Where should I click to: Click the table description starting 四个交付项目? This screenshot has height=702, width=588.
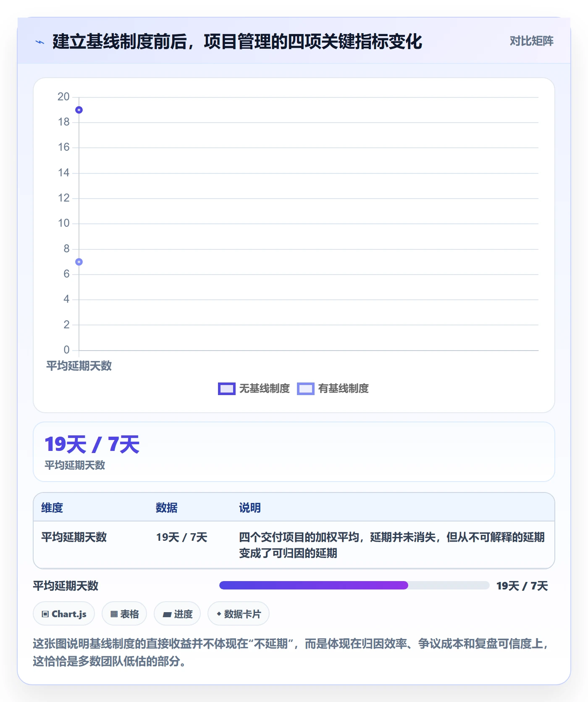[x=392, y=545]
